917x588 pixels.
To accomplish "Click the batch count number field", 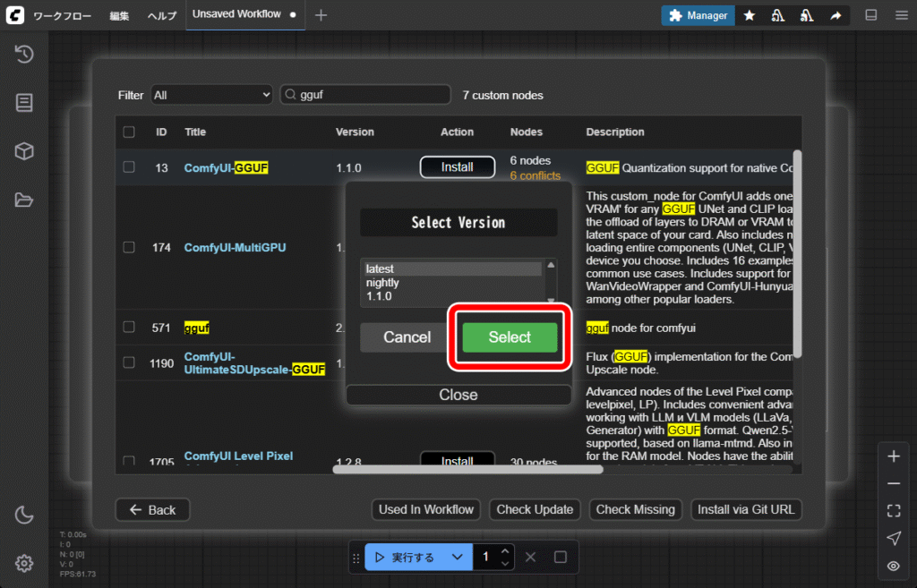I will (486, 557).
